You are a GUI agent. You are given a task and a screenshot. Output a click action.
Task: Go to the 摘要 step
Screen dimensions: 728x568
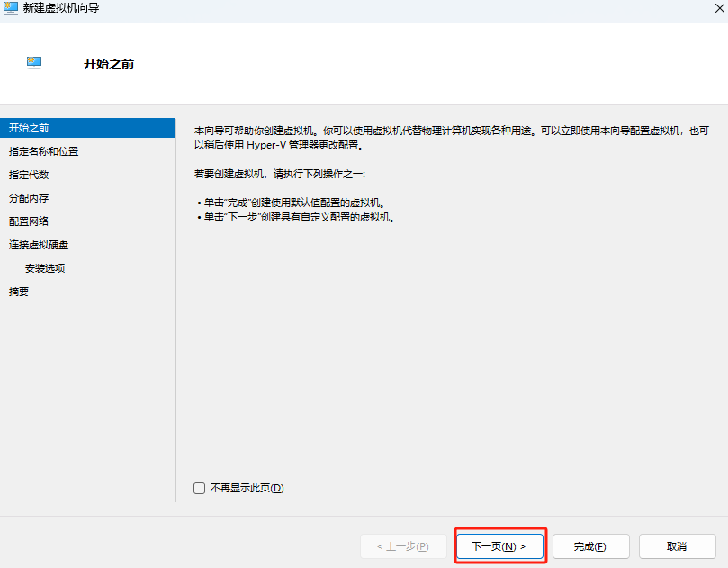coord(19,292)
